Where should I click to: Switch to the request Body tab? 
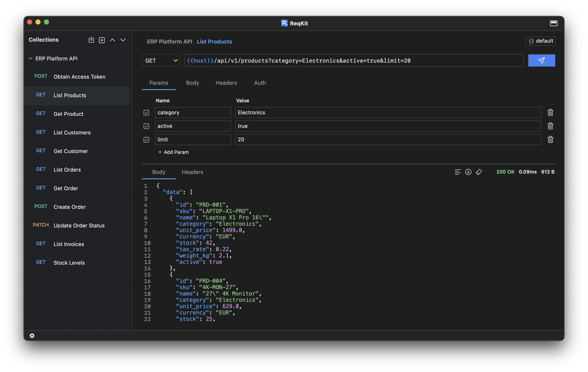coord(192,83)
